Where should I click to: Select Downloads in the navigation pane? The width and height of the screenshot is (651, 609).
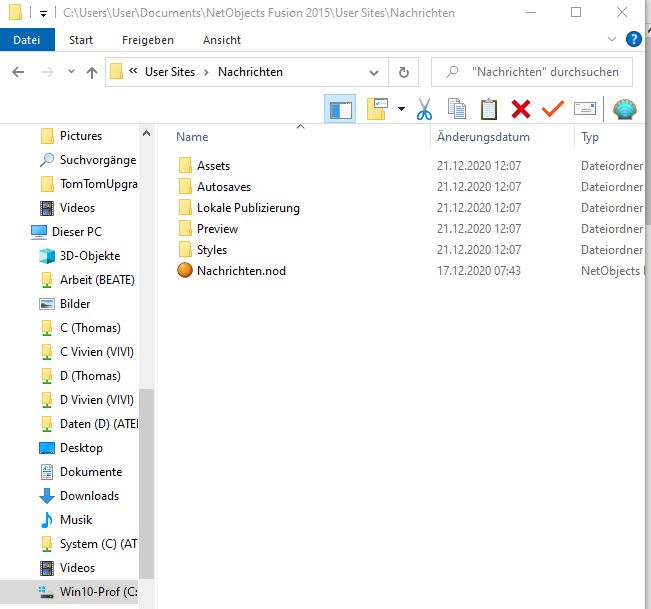click(x=89, y=496)
